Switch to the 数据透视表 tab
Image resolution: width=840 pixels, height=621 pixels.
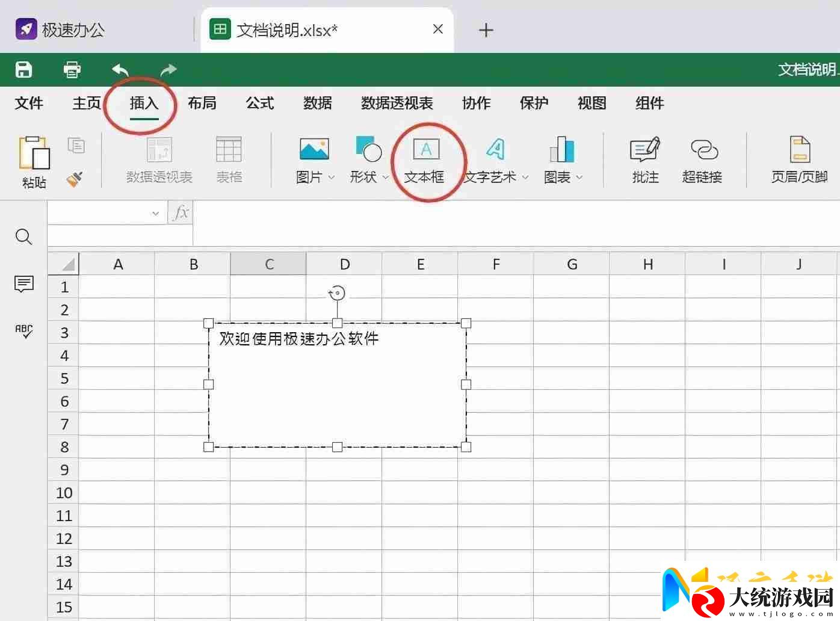[397, 103]
